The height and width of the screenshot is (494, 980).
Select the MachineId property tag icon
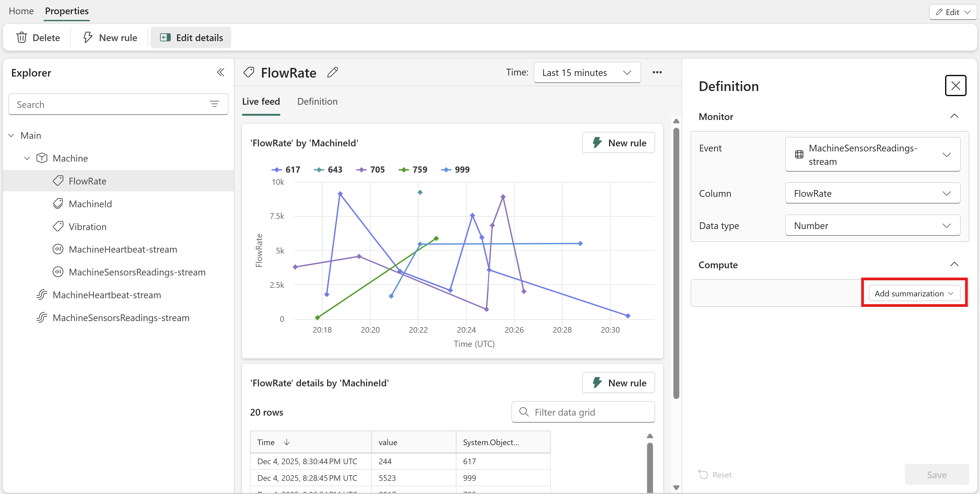pos(58,204)
